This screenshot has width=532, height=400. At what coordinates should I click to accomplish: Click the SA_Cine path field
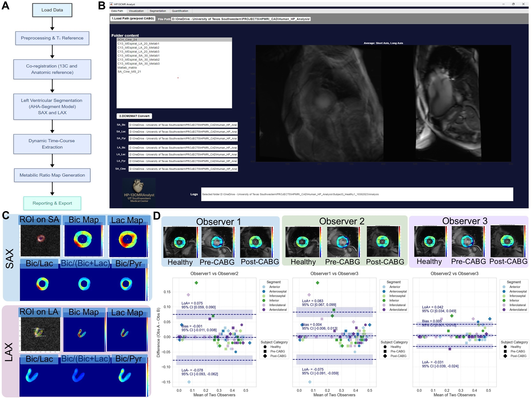point(183,169)
